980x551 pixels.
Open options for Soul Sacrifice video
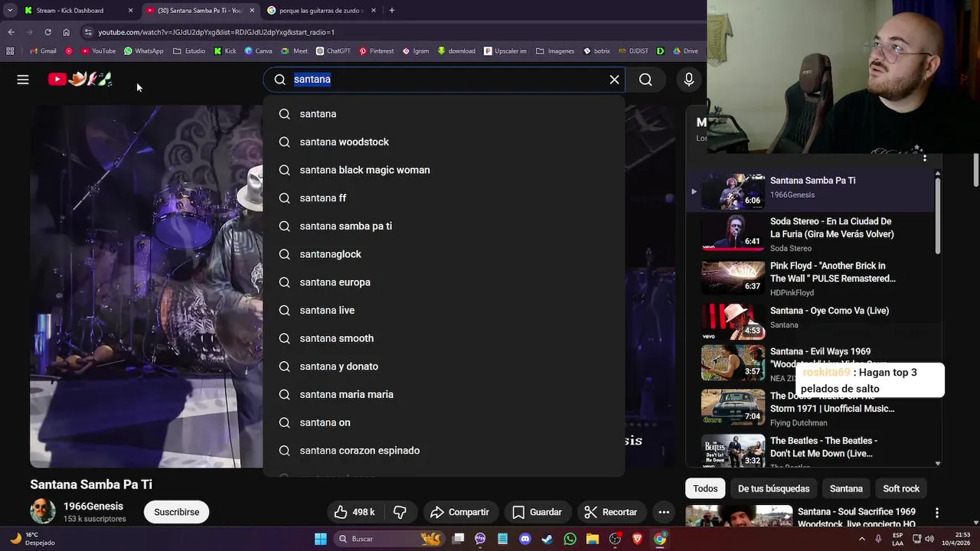[x=936, y=513]
